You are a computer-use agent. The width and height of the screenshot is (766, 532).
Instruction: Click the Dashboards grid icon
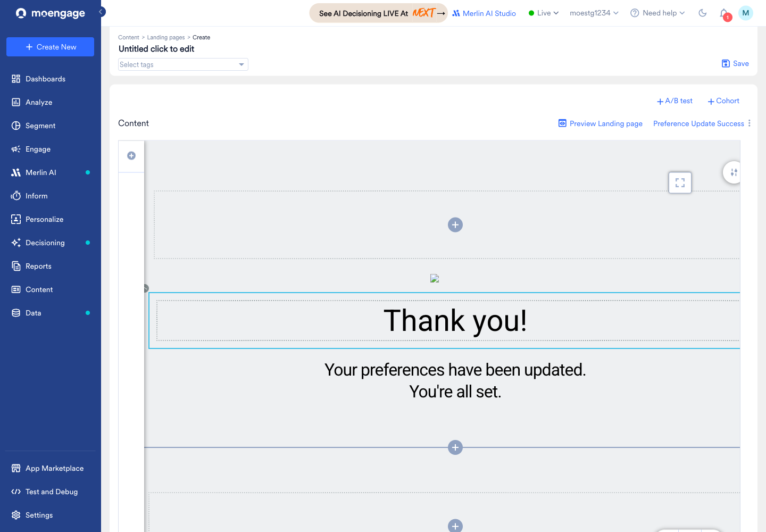(x=16, y=79)
